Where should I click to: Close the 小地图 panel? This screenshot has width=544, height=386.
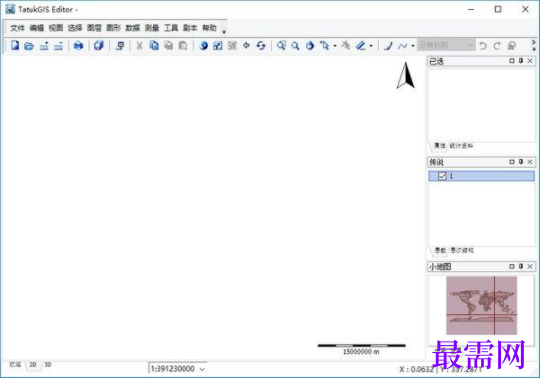tap(530, 266)
